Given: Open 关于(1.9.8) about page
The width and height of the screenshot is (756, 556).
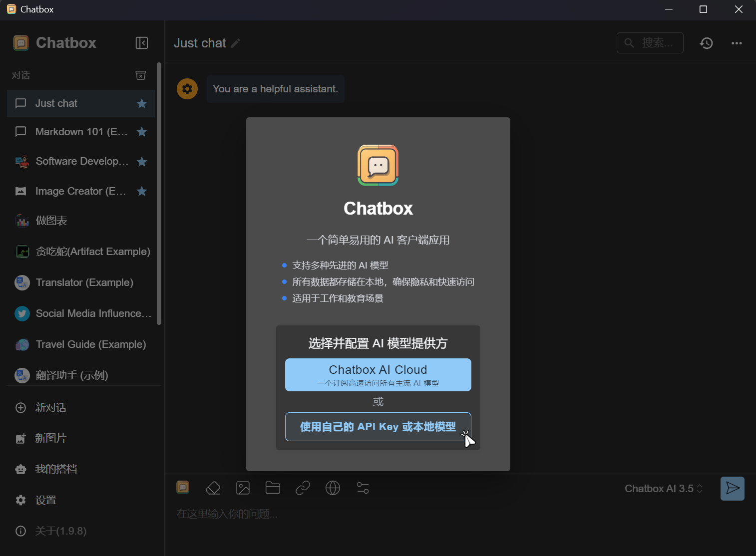Looking at the screenshot, I should tap(81, 531).
